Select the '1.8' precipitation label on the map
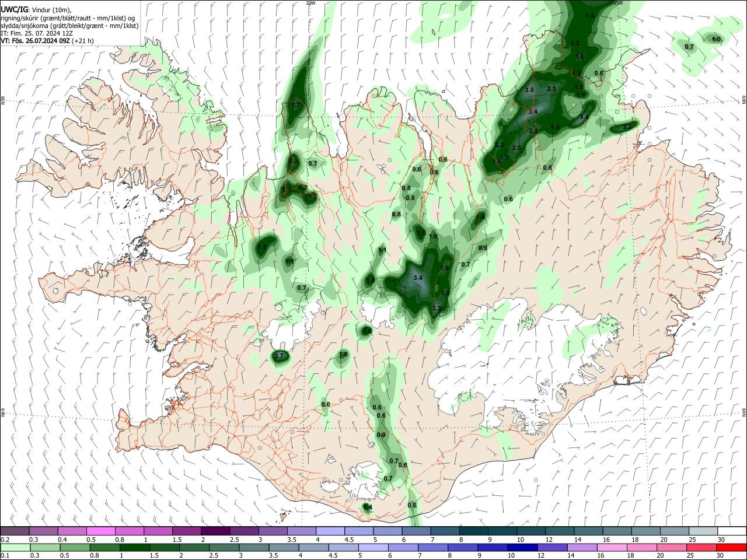Screen dimensions: 747x560 (x=445, y=293)
